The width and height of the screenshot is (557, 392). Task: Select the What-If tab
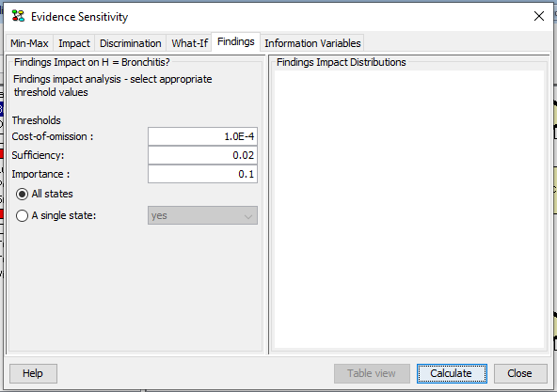[x=189, y=43]
